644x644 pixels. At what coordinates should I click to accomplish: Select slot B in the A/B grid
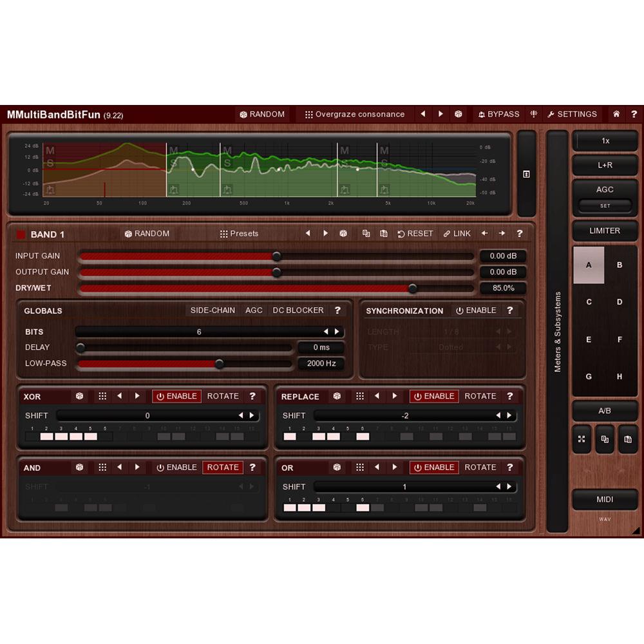[619, 265]
